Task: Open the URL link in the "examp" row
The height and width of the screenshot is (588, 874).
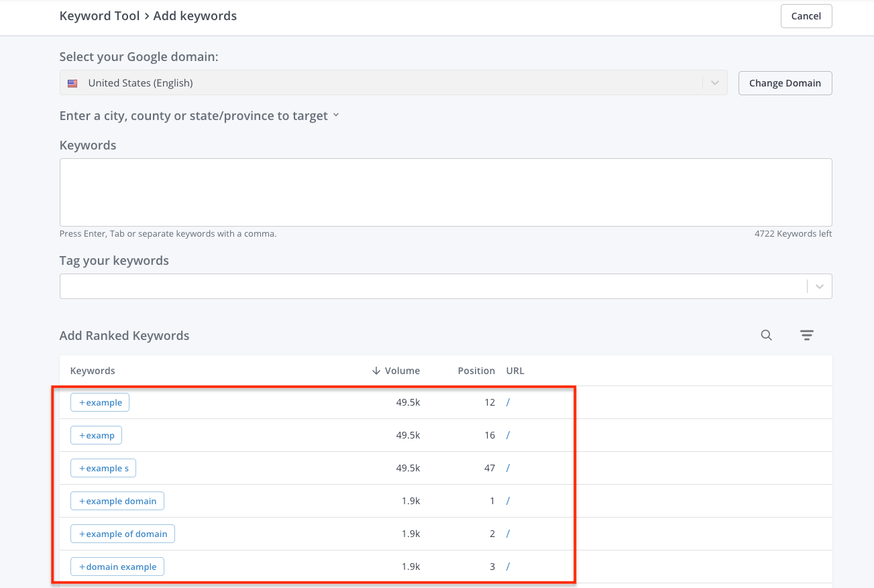Action: pos(508,435)
